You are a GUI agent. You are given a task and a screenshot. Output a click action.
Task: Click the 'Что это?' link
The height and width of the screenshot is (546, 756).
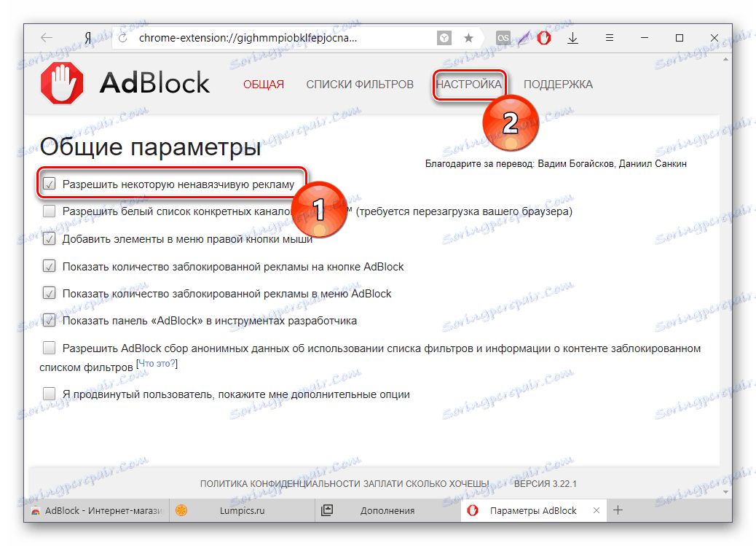click(157, 364)
